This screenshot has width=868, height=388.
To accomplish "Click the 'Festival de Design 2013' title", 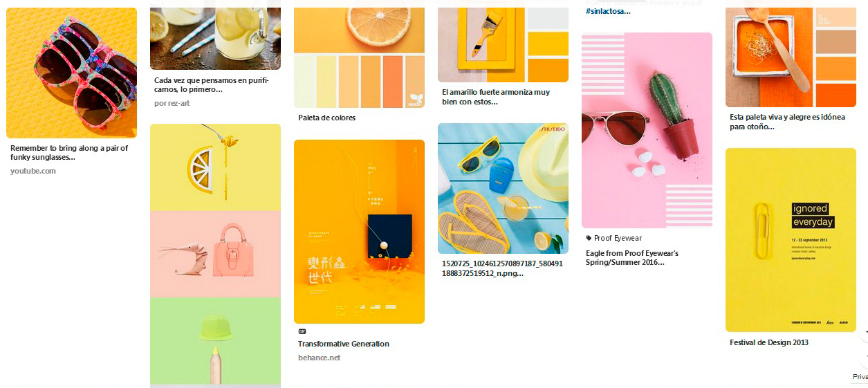I will (x=769, y=342).
